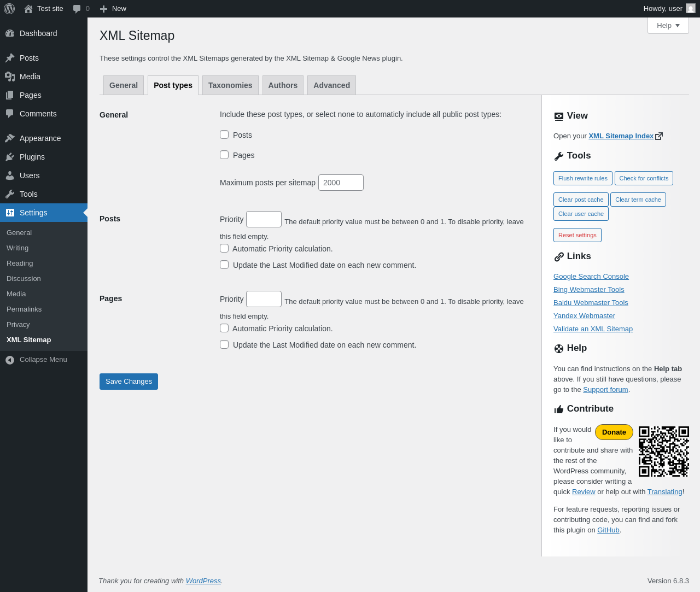Open the Howdy, user account menu
Image resolution: width=700 pixels, height=592 pixels.
coord(663,9)
